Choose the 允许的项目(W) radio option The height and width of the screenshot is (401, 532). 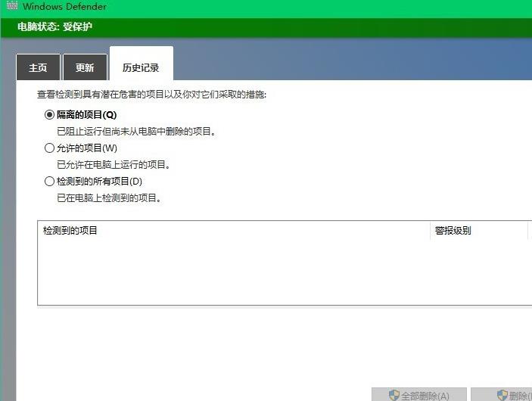[49, 148]
